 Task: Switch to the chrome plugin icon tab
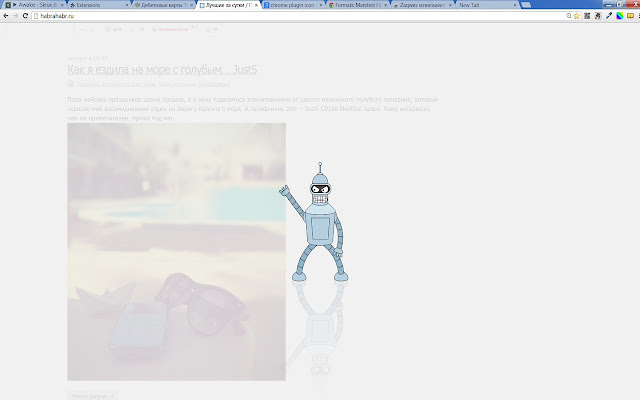tap(293, 5)
